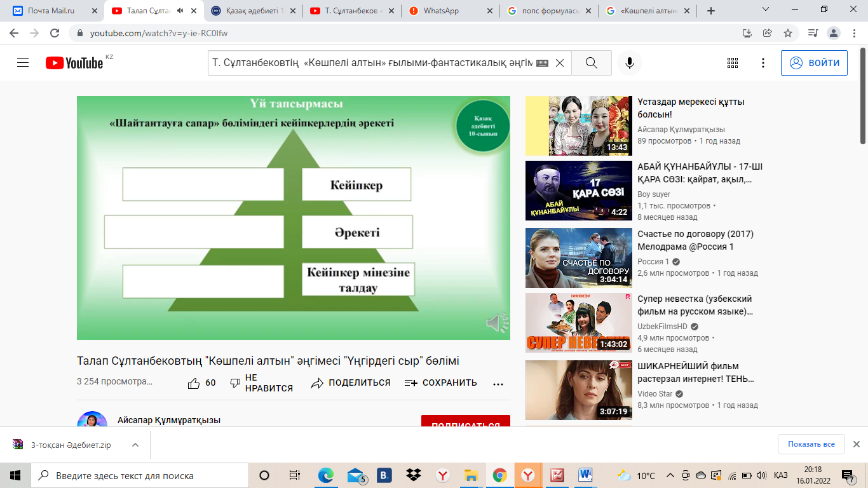Close the downloads bar
The width and height of the screenshot is (868, 488).
[x=856, y=444]
